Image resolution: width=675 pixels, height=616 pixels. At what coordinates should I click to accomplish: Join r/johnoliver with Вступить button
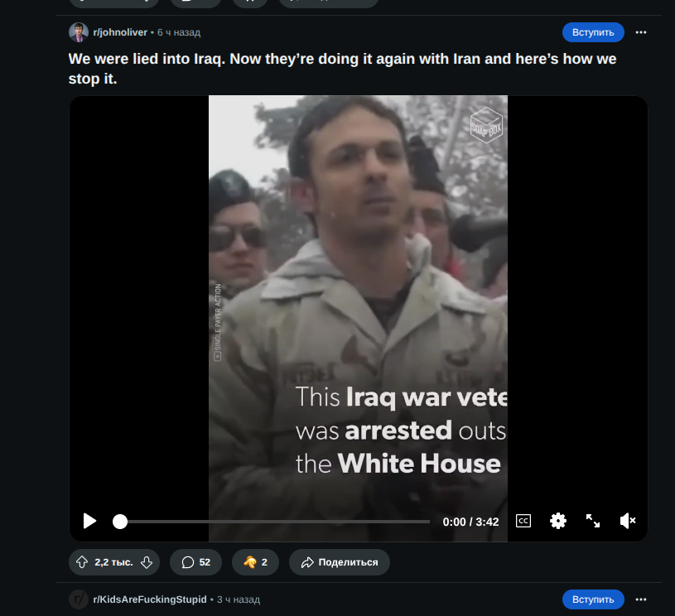(593, 32)
